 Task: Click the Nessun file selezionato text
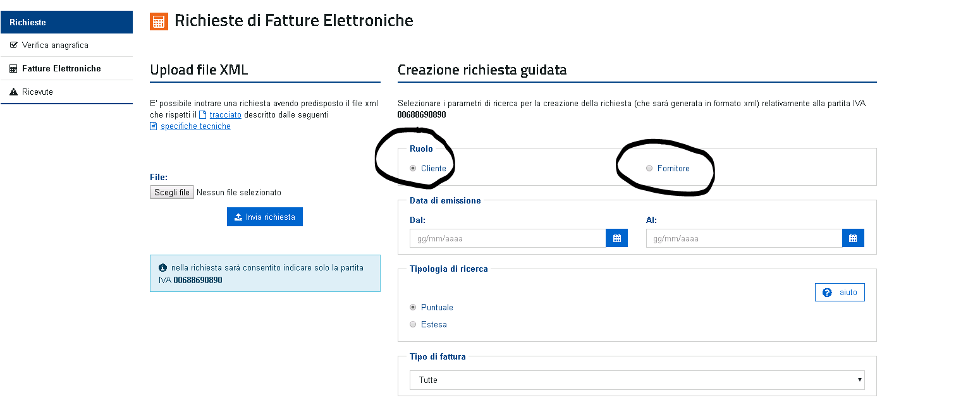point(239,193)
